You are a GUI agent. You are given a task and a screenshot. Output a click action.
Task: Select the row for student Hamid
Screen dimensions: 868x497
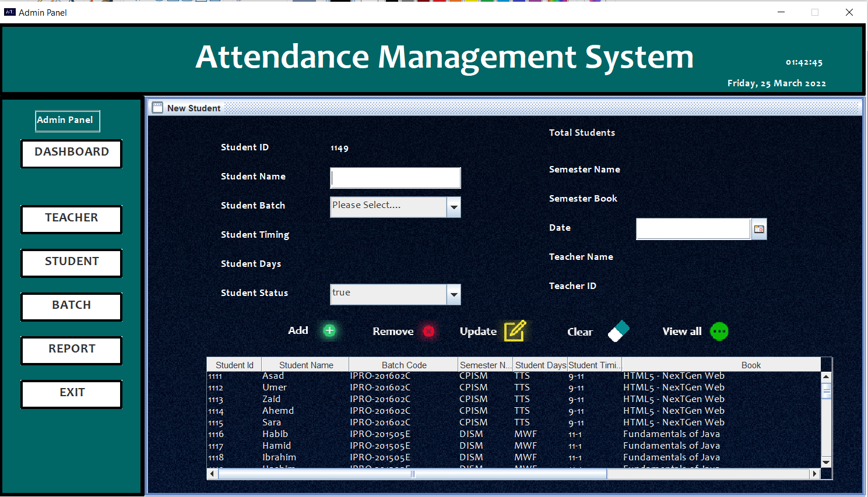point(514,446)
